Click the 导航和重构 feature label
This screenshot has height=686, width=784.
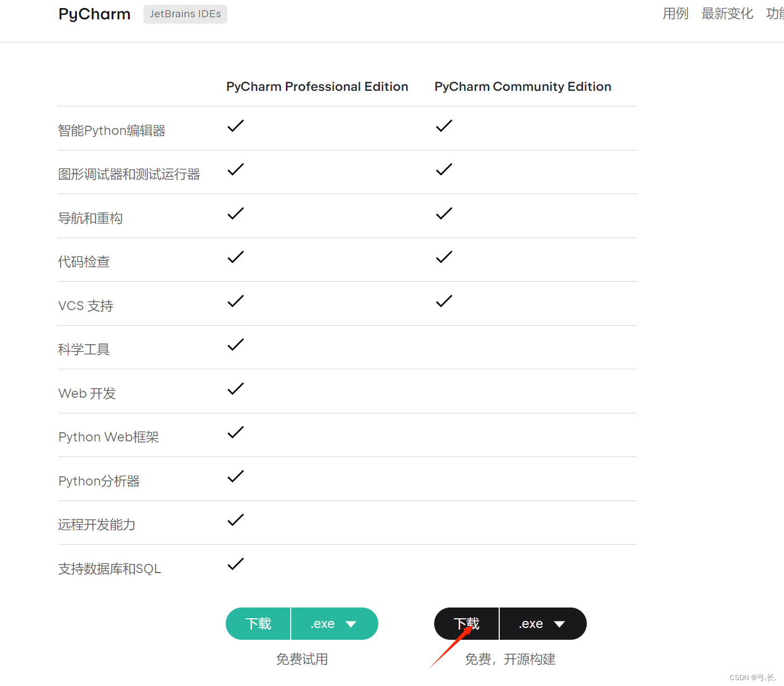[x=90, y=218]
